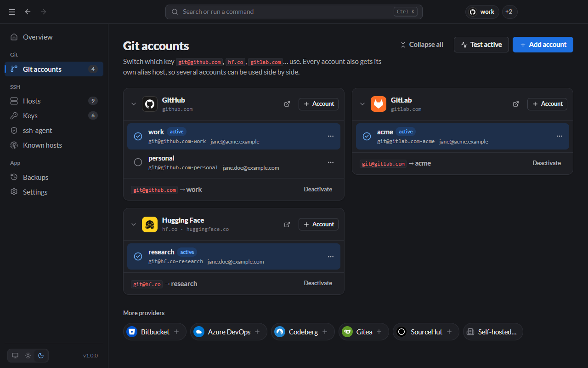Image resolution: width=588 pixels, height=368 pixels.
Task: Deactivate the GitHub work mapping
Action: pos(318,190)
